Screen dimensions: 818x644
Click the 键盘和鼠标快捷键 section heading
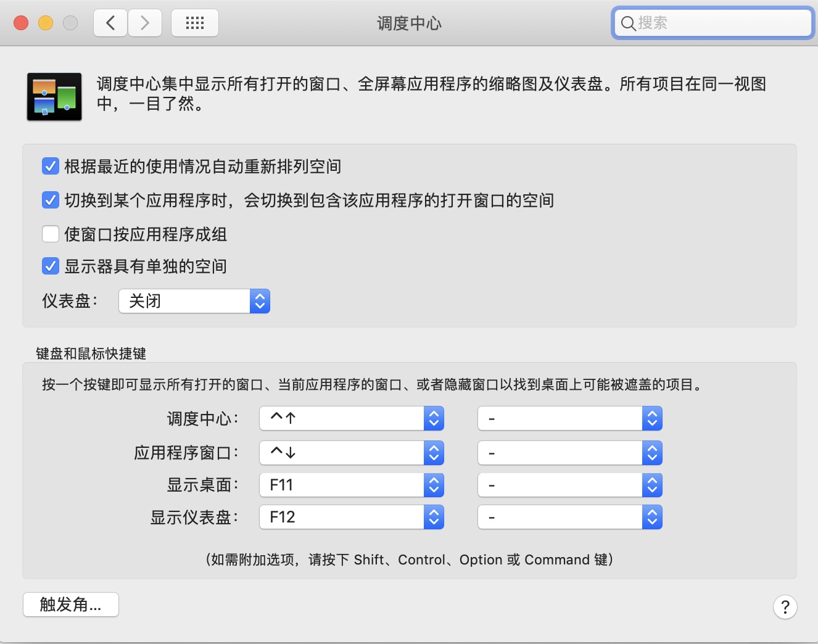(x=91, y=353)
